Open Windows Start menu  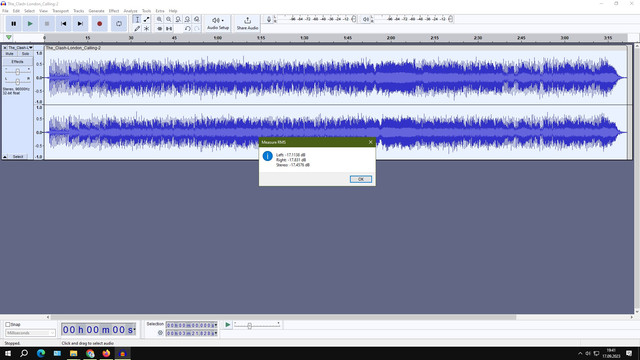pos(8,353)
